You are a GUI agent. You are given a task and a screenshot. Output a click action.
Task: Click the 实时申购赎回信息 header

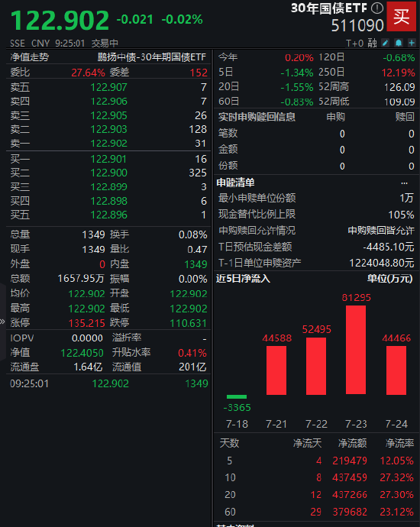click(x=257, y=117)
